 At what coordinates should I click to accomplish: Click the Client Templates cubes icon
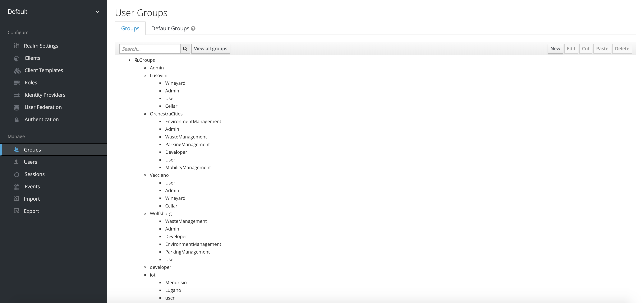tap(17, 71)
